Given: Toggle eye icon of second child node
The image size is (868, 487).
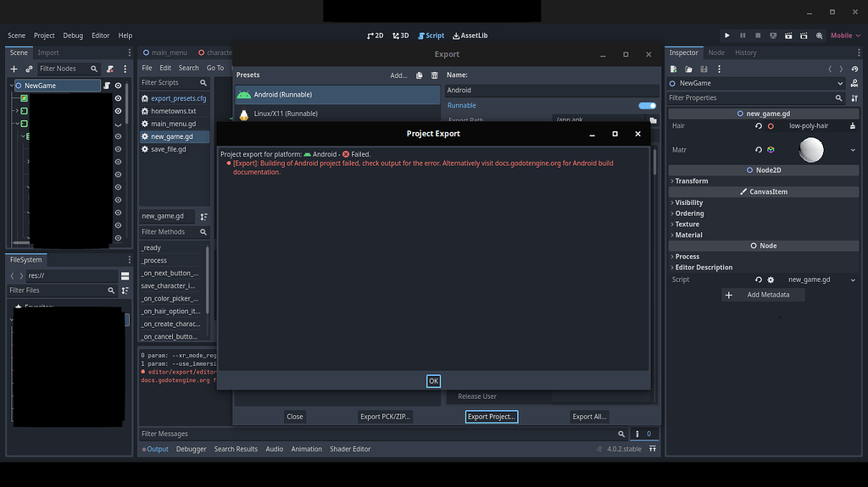Looking at the screenshot, I should [118, 111].
